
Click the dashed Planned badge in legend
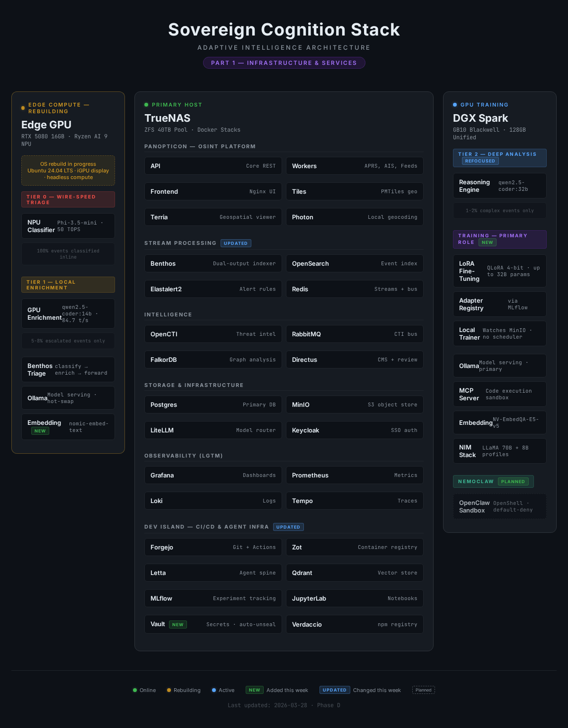pos(424,690)
